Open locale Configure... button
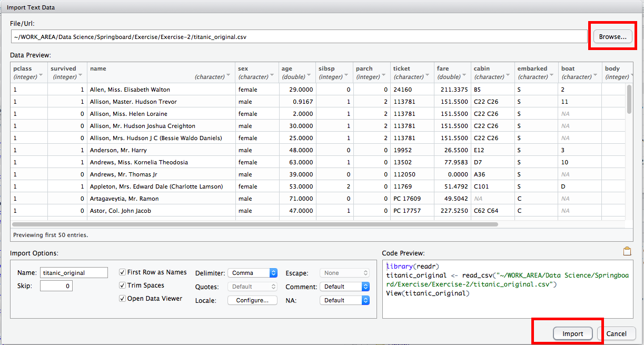644x345 pixels. 252,300
